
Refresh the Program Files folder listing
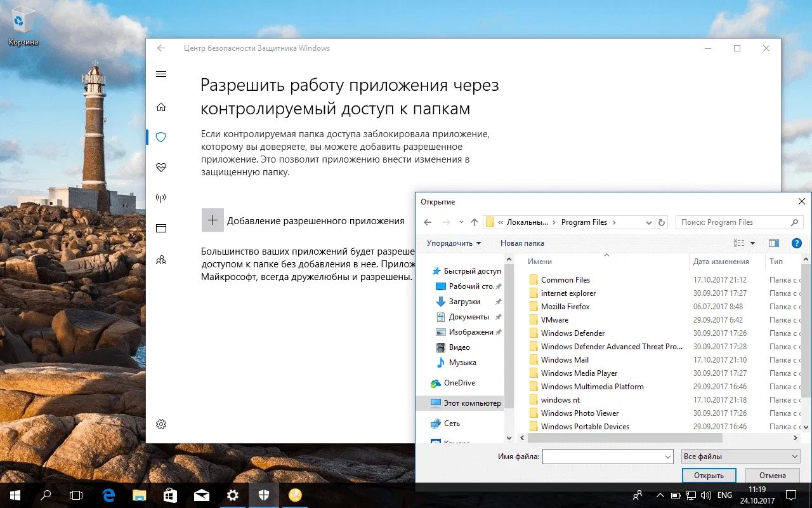(662, 222)
